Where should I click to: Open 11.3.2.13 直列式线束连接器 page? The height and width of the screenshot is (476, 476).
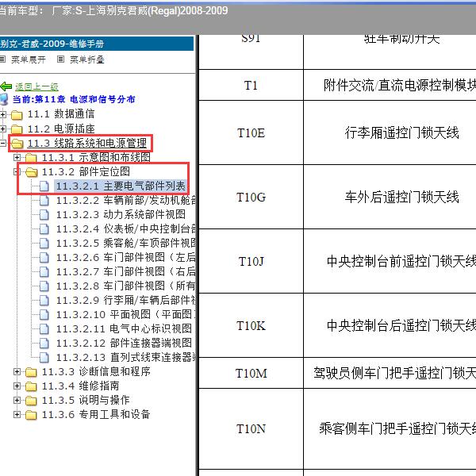[x=125, y=357]
